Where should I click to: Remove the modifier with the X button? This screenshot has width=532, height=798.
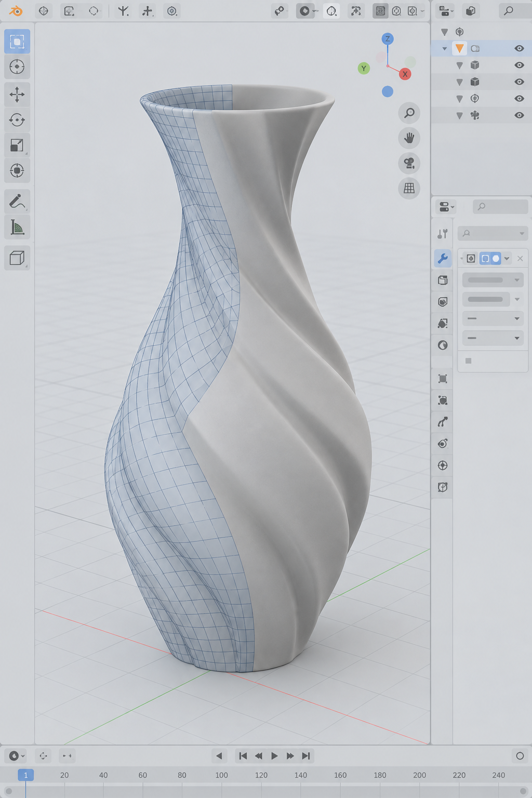[520, 258]
